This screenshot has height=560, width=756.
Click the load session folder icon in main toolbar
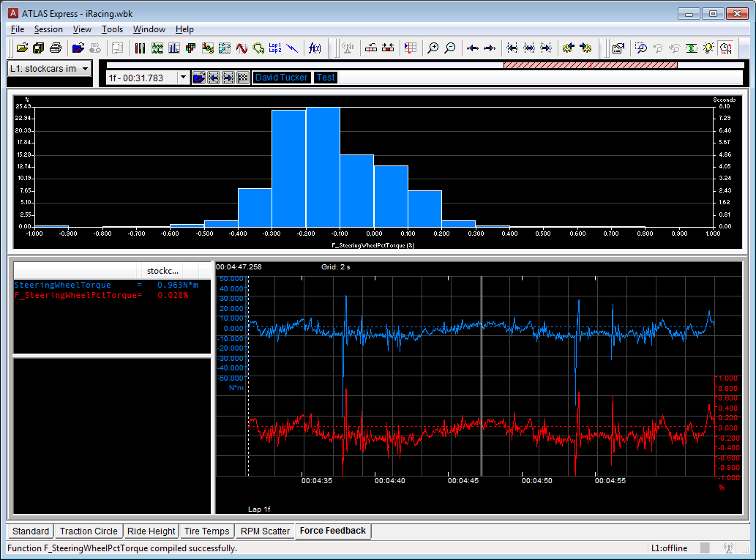click(x=78, y=48)
